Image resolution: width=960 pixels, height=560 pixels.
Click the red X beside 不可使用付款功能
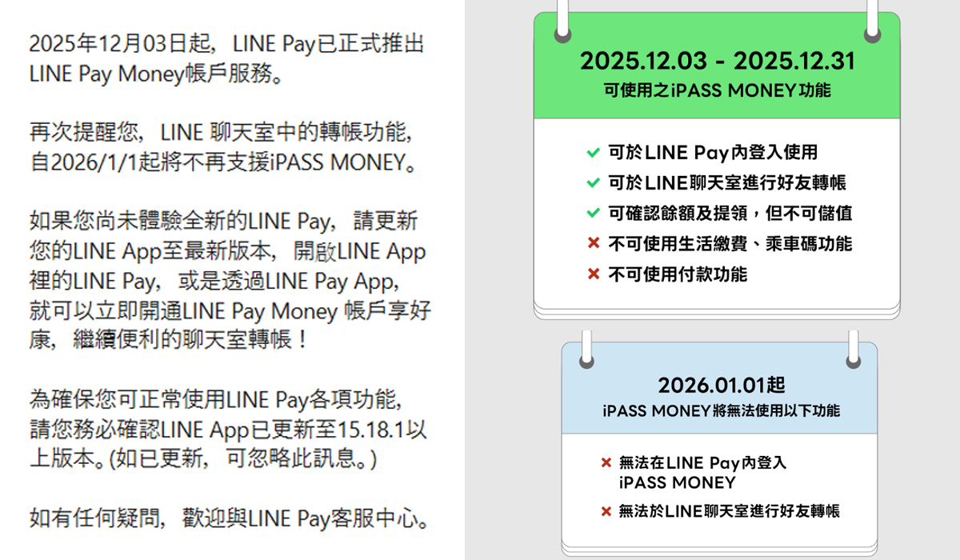coord(593,274)
